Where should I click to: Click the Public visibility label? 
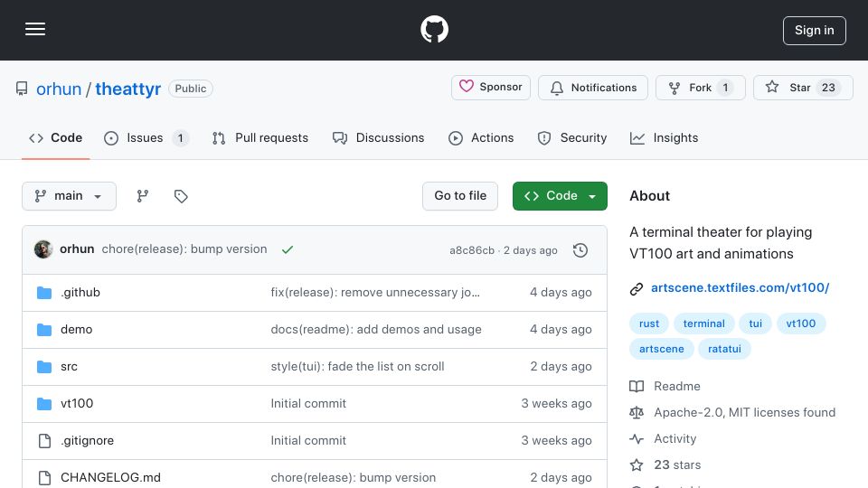[191, 89]
